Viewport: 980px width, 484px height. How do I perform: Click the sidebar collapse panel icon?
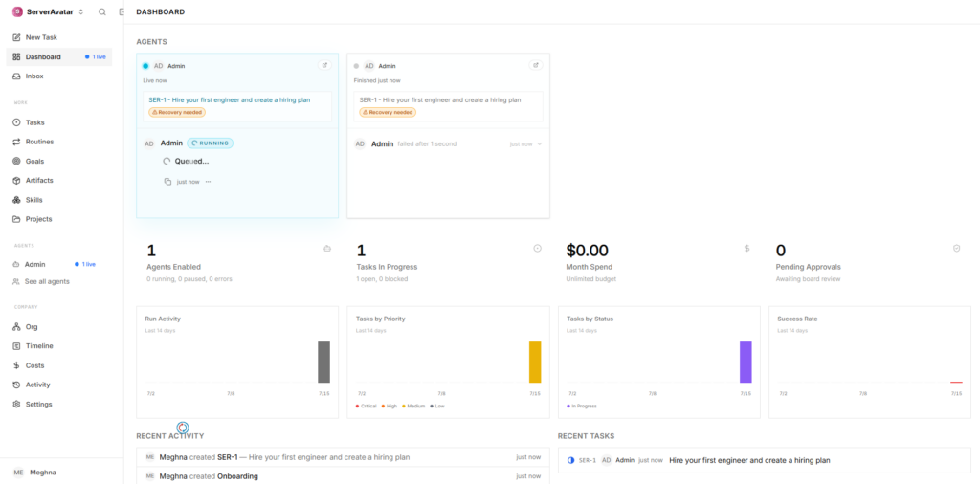click(122, 11)
